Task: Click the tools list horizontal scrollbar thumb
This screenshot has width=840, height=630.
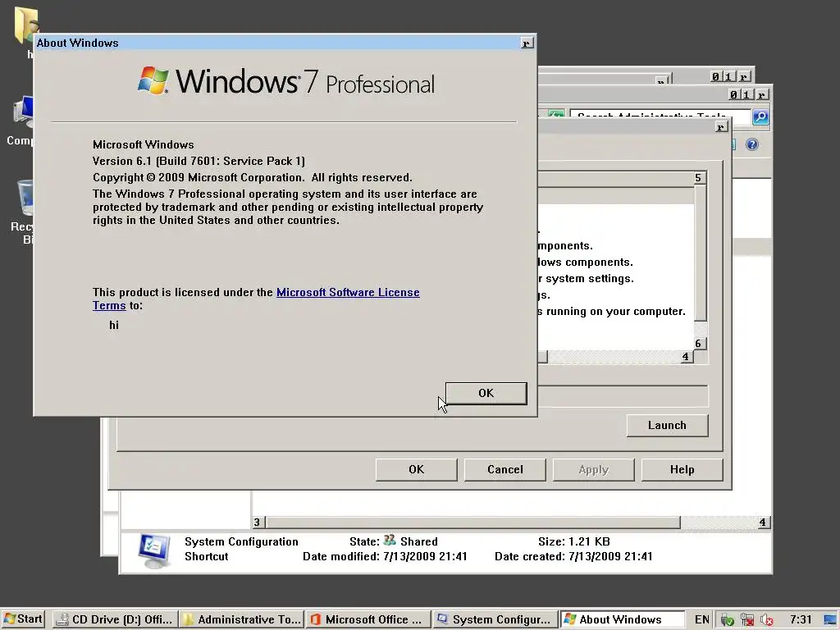Action: pyautogui.click(x=542, y=357)
